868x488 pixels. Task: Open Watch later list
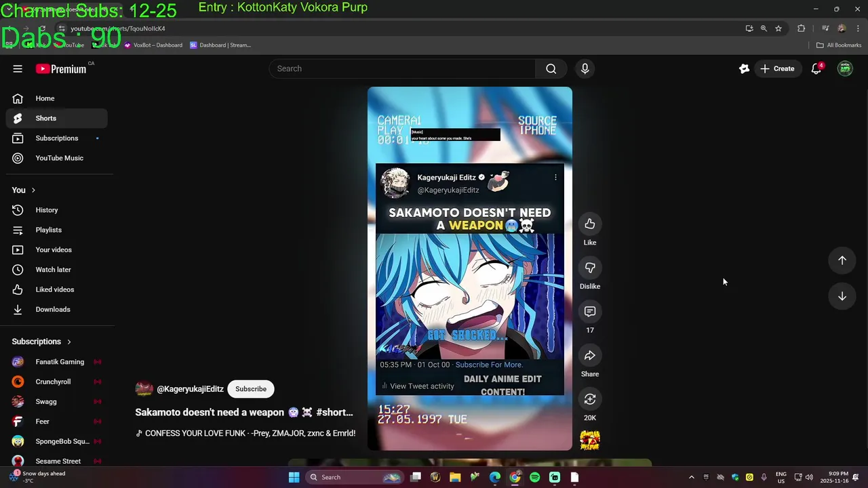(x=57, y=270)
